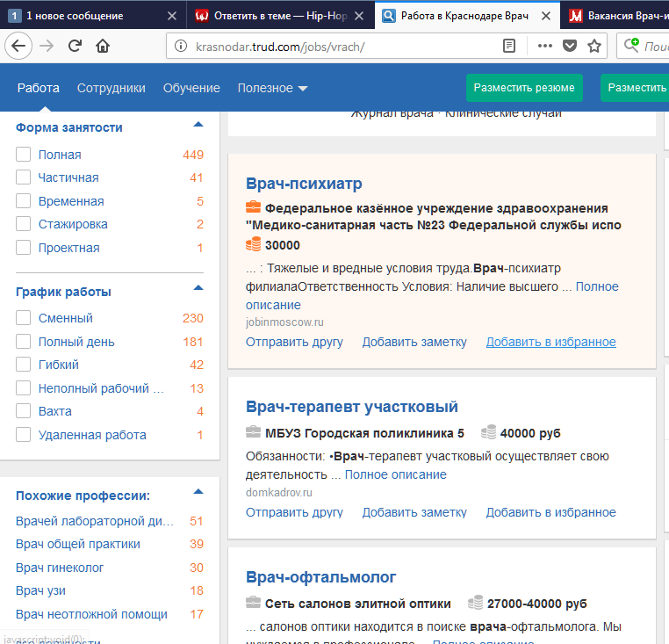Toggle reader view icon

coord(509,46)
